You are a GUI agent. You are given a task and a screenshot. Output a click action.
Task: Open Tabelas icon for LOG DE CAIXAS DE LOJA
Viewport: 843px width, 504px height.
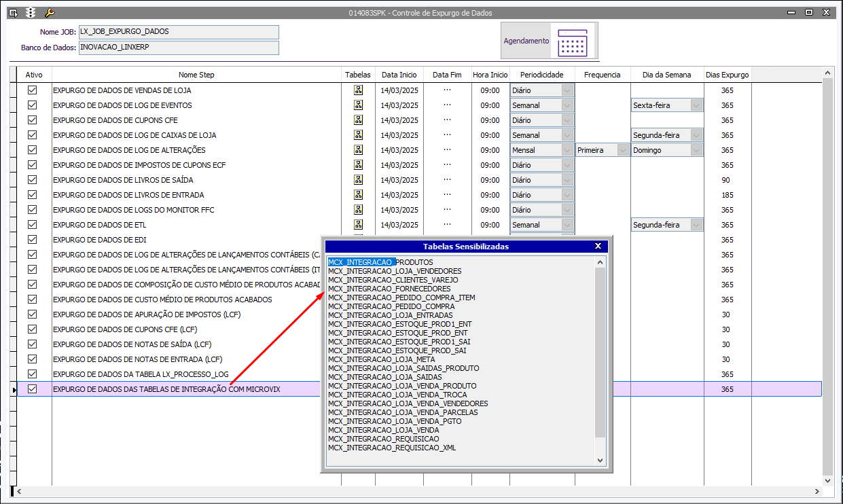pos(358,135)
